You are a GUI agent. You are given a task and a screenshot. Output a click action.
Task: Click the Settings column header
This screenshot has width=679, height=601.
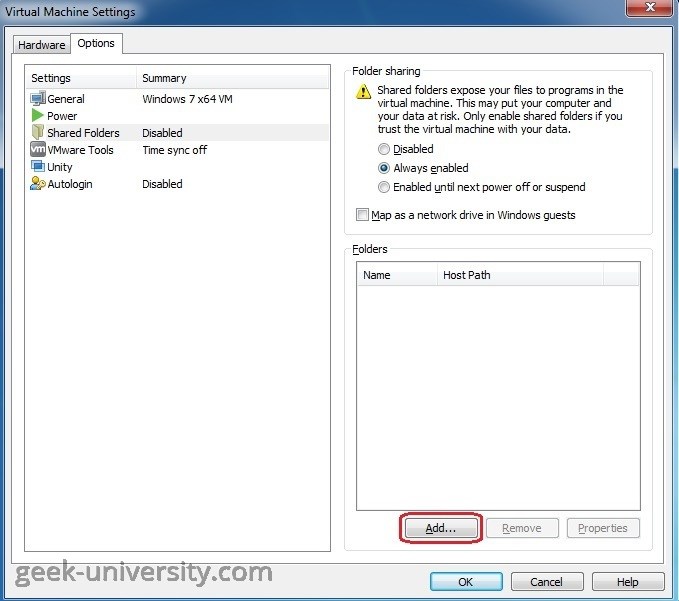[x=81, y=78]
